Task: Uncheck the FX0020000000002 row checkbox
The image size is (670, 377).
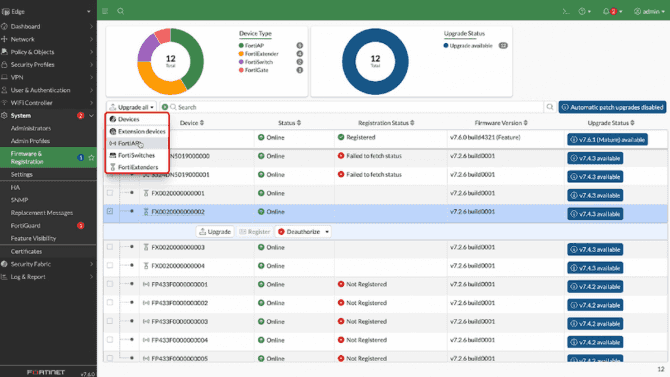Action: [110, 211]
